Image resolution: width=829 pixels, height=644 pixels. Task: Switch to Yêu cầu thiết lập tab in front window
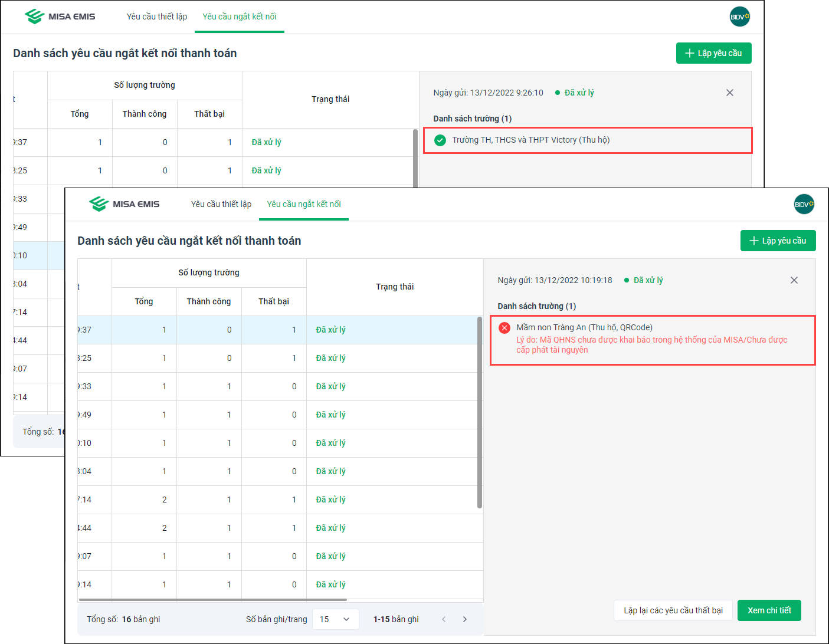221,204
